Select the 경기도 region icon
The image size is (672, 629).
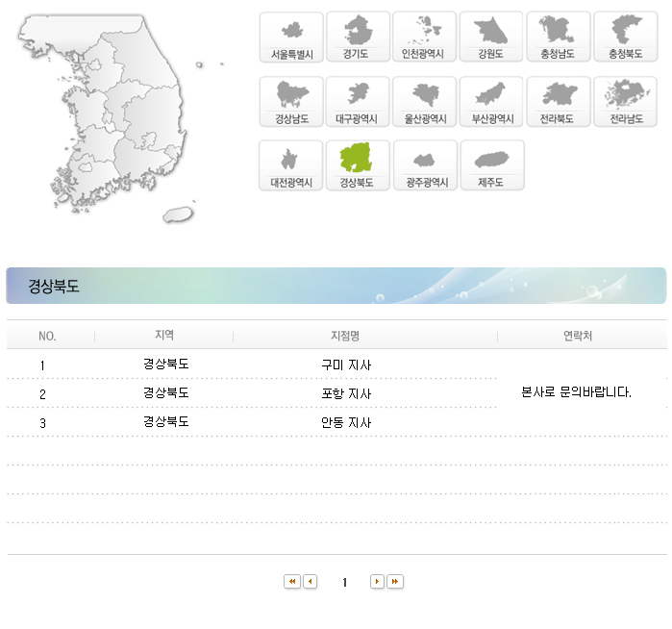click(x=359, y=38)
